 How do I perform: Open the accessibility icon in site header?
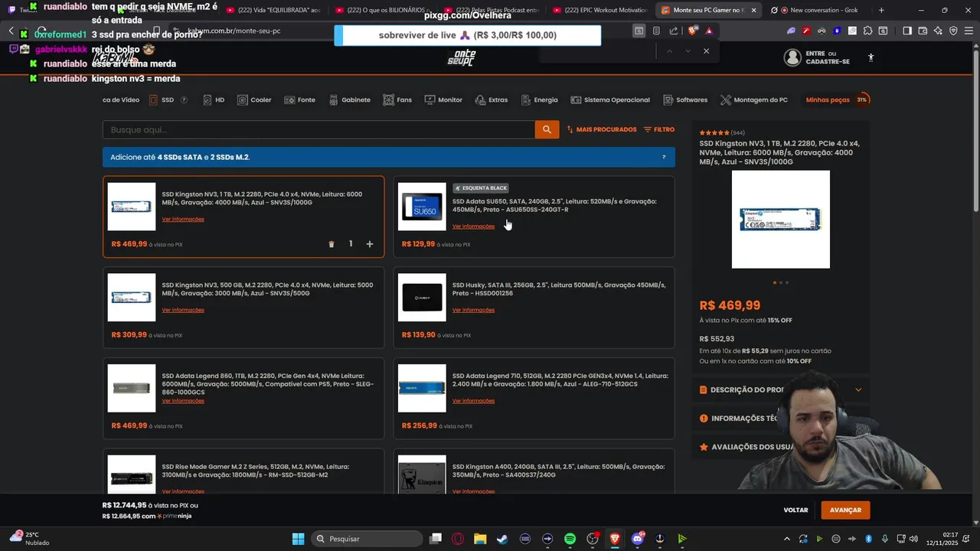point(871,57)
